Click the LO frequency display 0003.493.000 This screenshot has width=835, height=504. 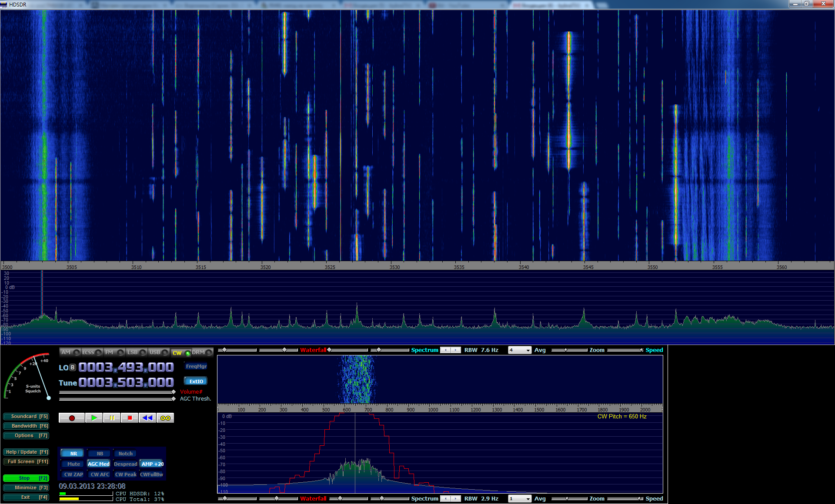(x=126, y=368)
